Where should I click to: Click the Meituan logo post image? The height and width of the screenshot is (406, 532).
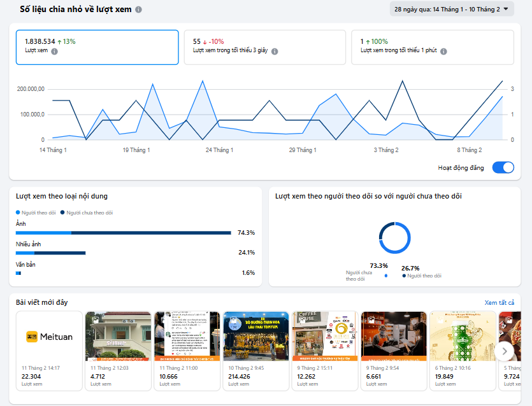pos(50,337)
